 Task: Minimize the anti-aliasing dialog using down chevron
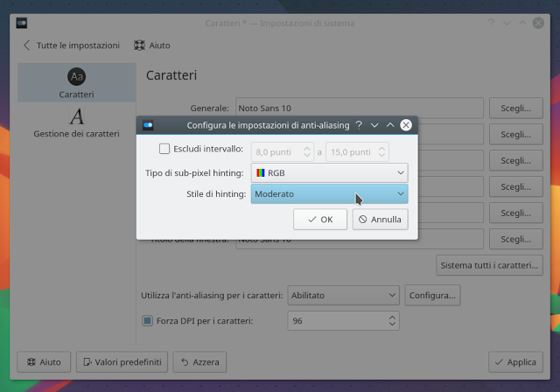pyautogui.click(x=374, y=125)
